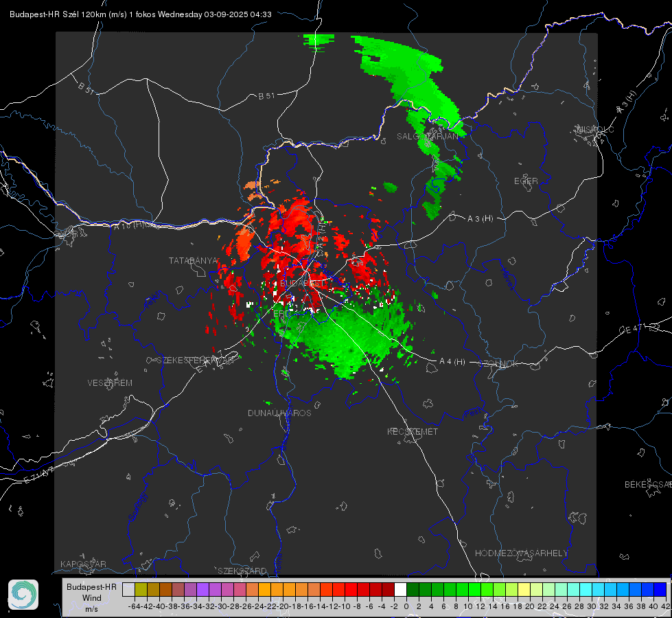
Task: Select the DUNAÚJVÁROS city label
Action: click(x=279, y=413)
